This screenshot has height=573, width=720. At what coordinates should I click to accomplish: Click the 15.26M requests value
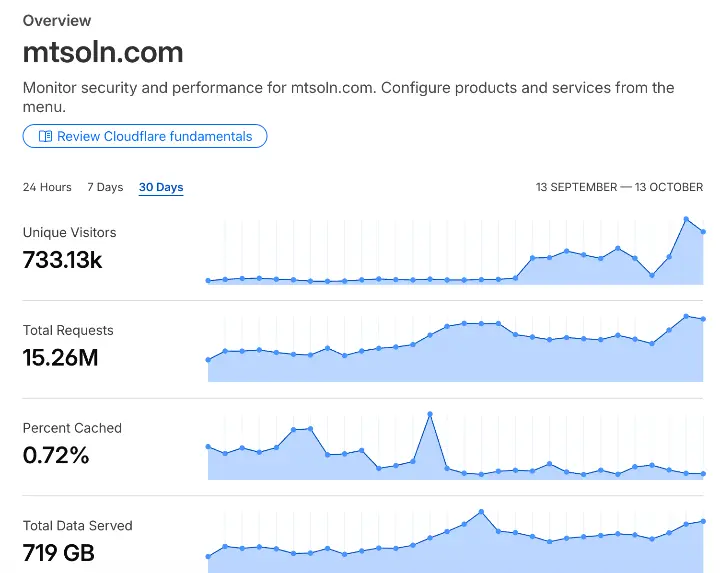[60, 358]
